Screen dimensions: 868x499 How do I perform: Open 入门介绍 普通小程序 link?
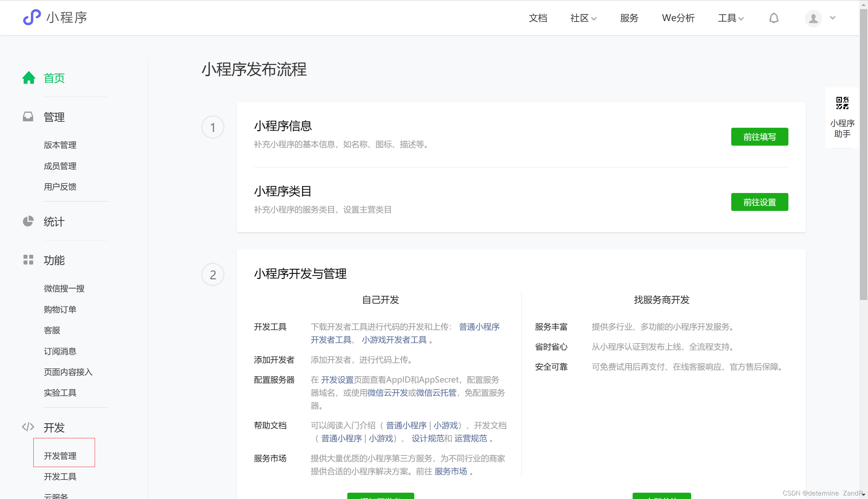click(406, 425)
